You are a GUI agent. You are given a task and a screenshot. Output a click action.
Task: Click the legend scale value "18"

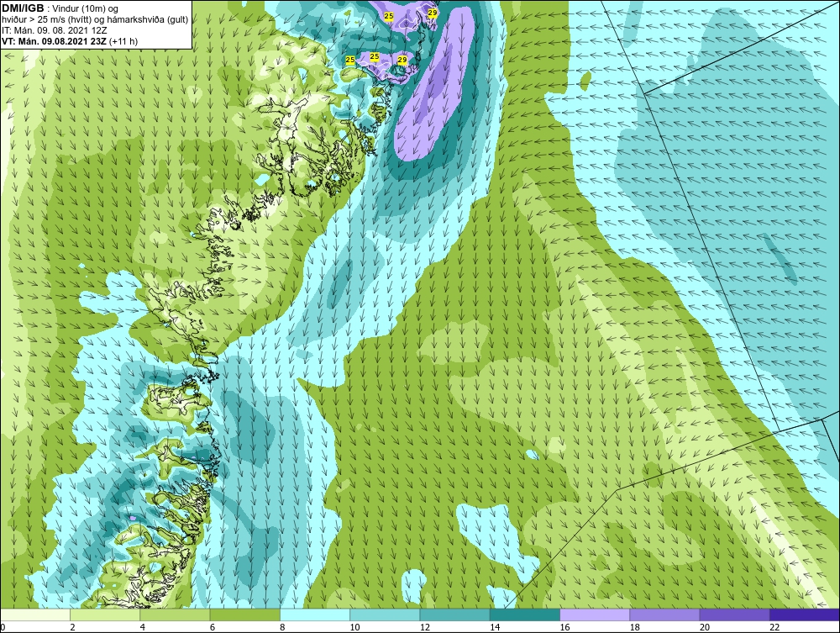coord(634,627)
